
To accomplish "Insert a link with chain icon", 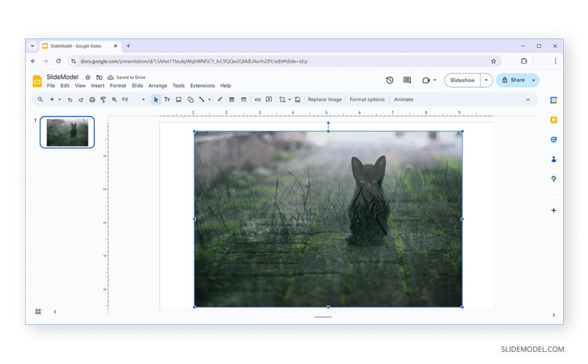I will [x=258, y=100].
